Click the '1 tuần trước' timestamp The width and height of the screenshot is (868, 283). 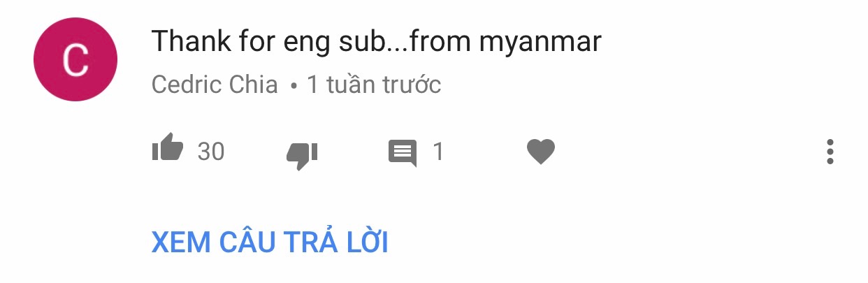374,85
